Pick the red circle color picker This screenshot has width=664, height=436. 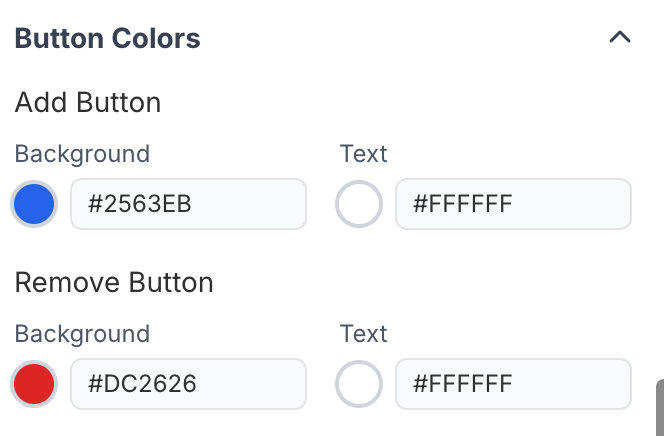pyautogui.click(x=34, y=383)
